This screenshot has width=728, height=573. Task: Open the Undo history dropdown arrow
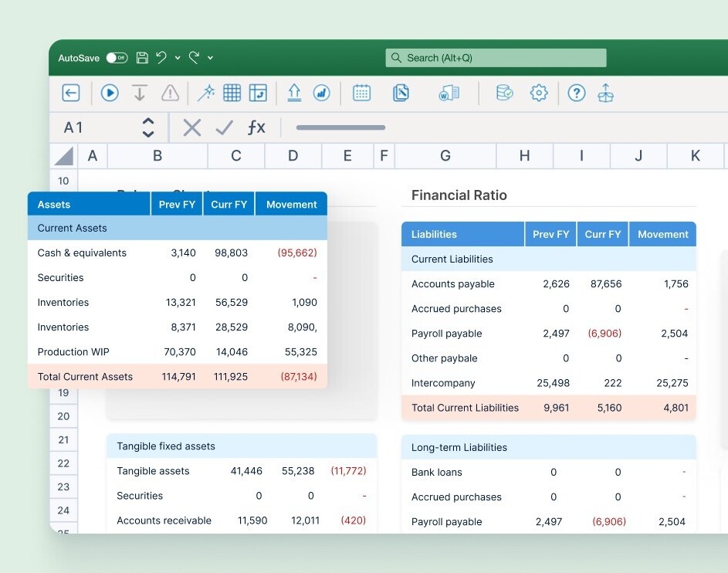(178, 58)
